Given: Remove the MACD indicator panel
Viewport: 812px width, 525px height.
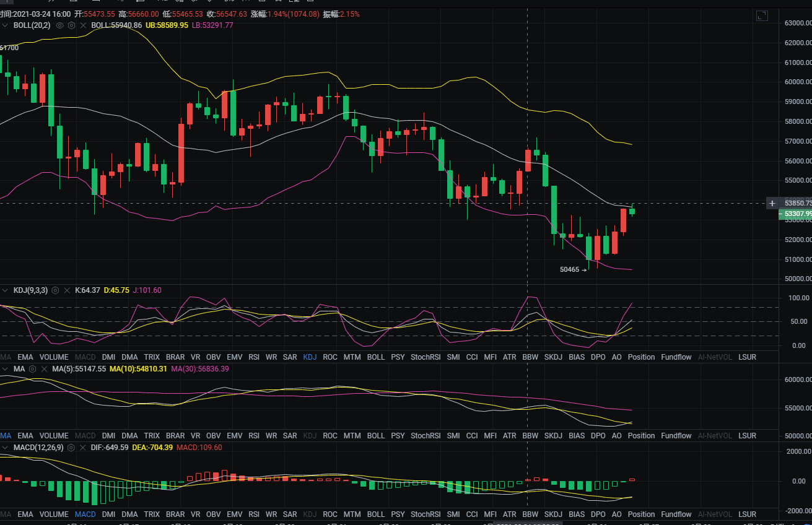Looking at the screenshot, I should point(83,448).
